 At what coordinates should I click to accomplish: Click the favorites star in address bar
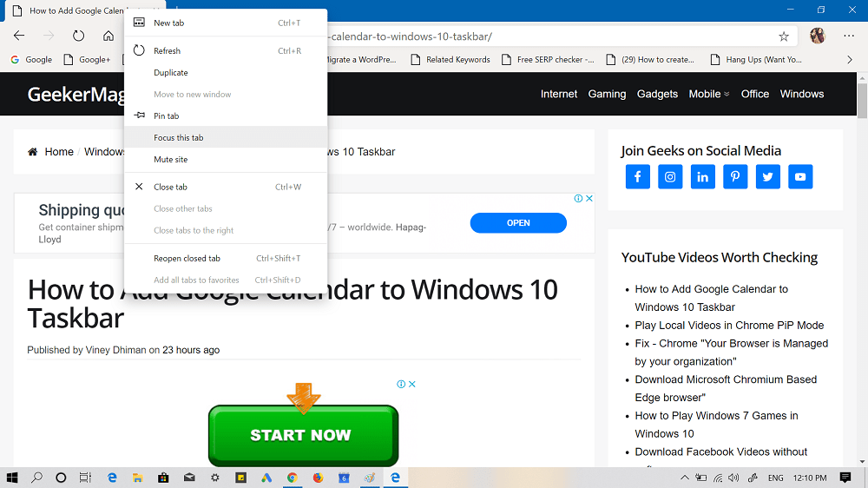(x=783, y=36)
